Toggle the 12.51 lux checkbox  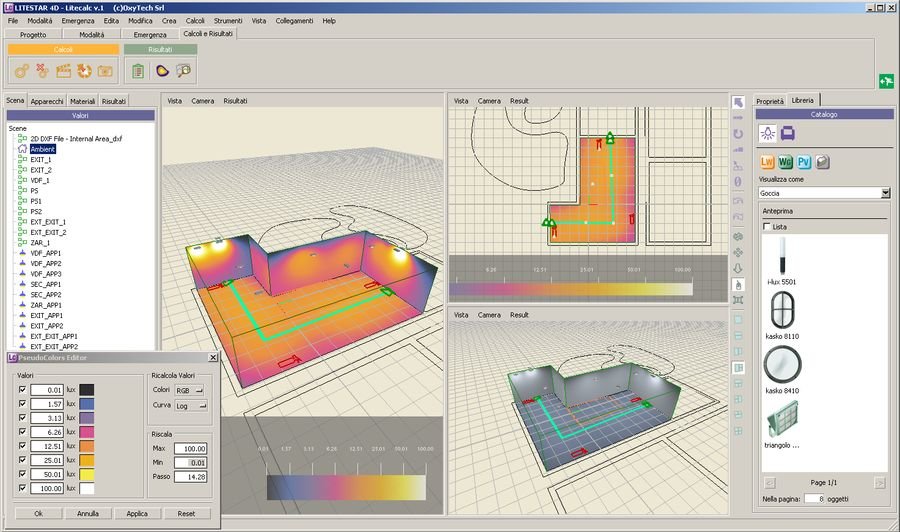pyautogui.click(x=22, y=446)
